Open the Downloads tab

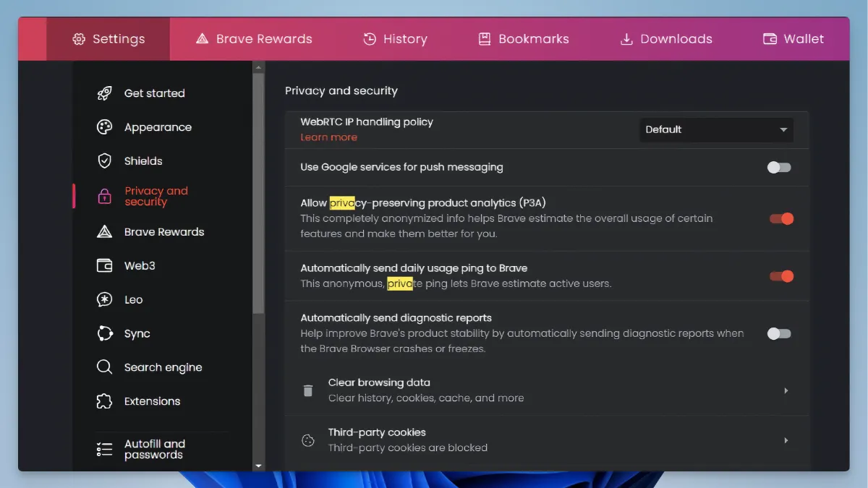tap(666, 39)
